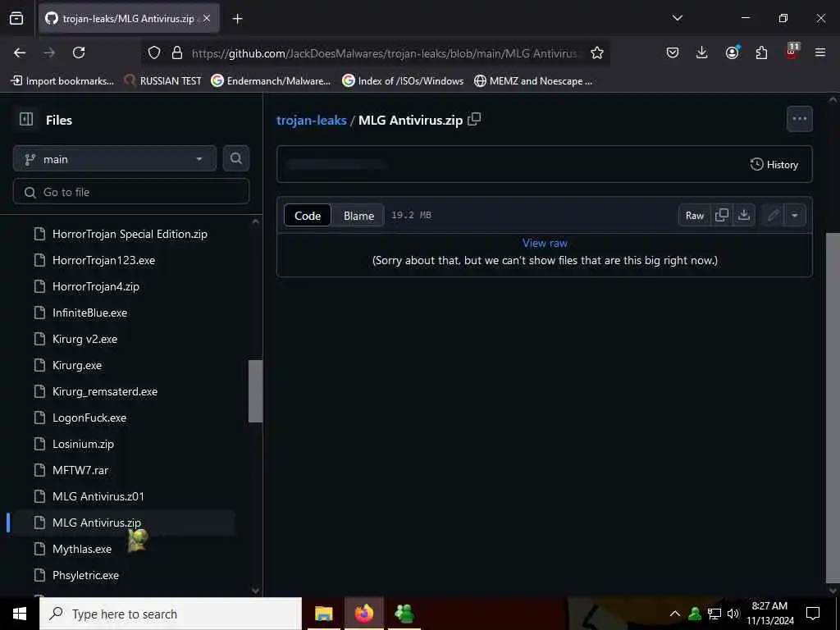Open the main branch selector dropdown
The image size is (840, 630).
(115, 159)
